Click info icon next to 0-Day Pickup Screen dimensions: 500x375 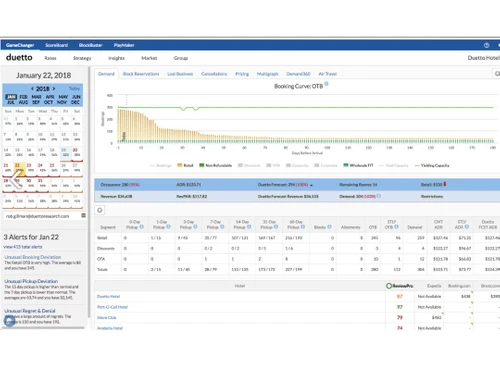[141, 227]
